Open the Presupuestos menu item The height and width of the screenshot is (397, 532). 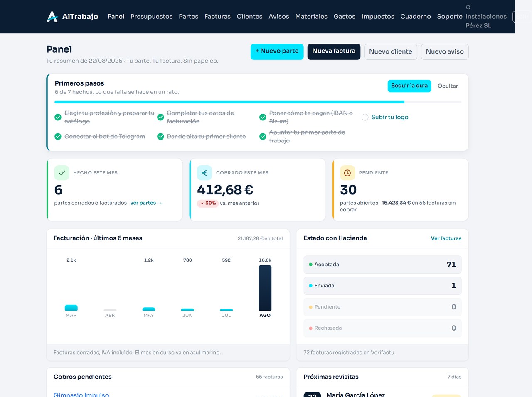pyautogui.click(x=151, y=17)
